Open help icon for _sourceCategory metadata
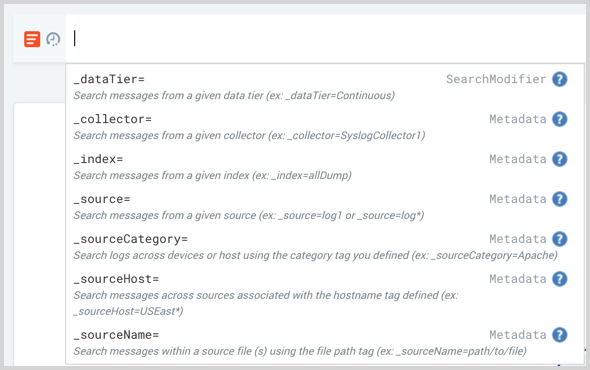The image size is (590, 370). 560,239
